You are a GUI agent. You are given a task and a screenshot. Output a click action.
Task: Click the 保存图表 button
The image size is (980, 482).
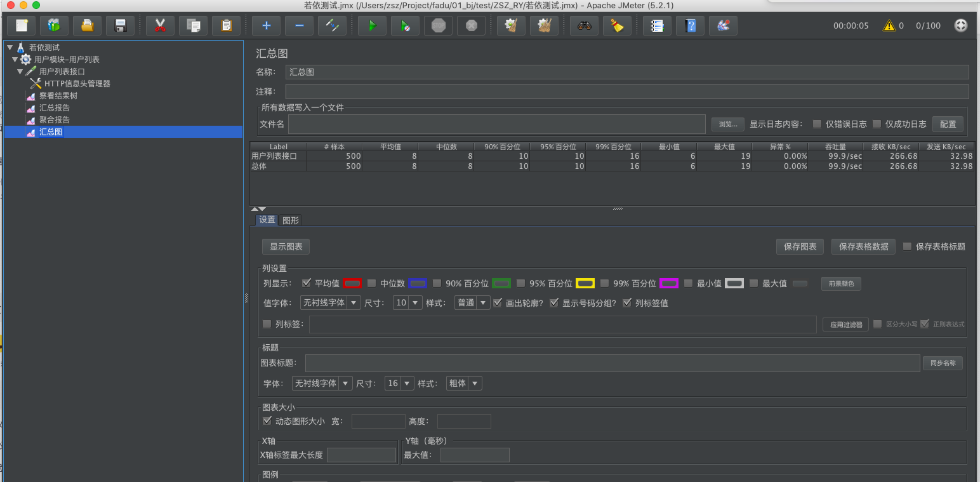tap(800, 247)
